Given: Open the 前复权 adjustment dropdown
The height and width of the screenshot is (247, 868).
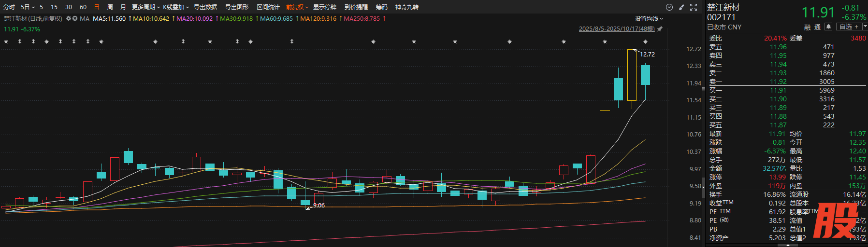Looking at the screenshot, I should pos(297,7).
